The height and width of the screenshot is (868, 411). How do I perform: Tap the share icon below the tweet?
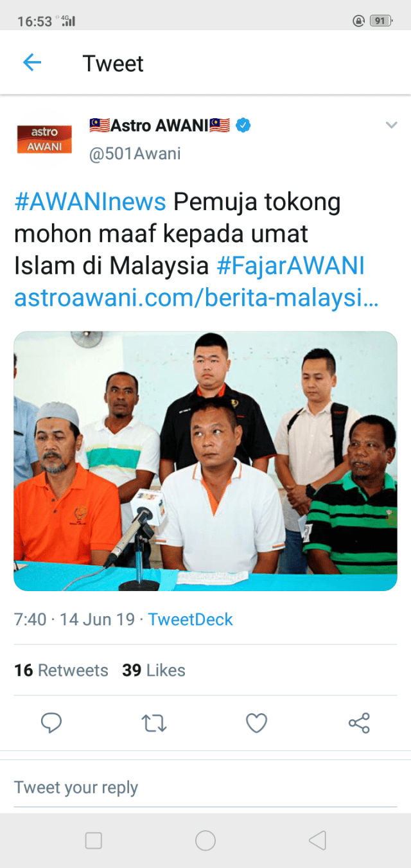pyautogui.click(x=359, y=723)
